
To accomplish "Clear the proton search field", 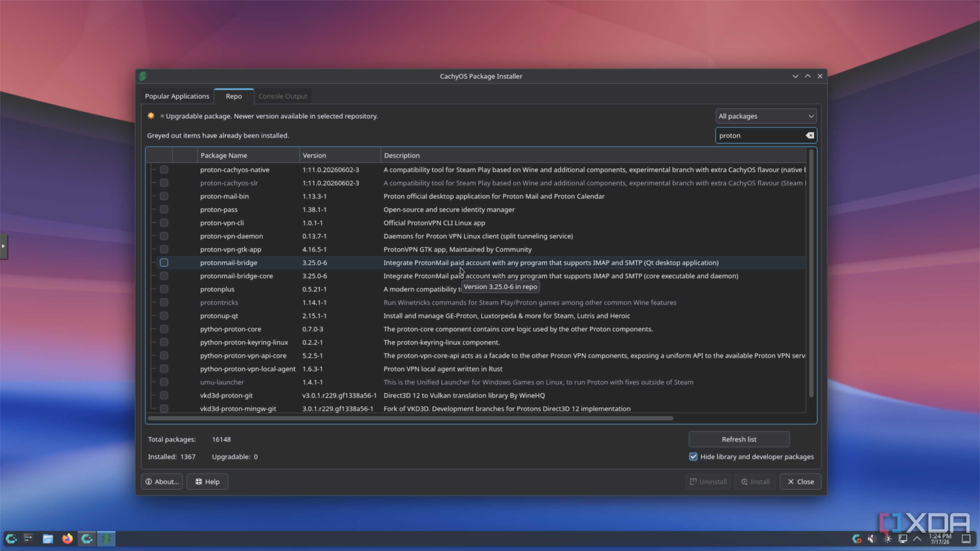I will tap(809, 136).
